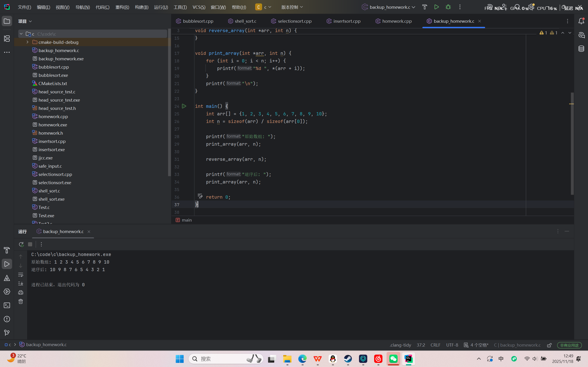Start debugging with the bug icon
This screenshot has height=367, width=588.
(x=448, y=7)
